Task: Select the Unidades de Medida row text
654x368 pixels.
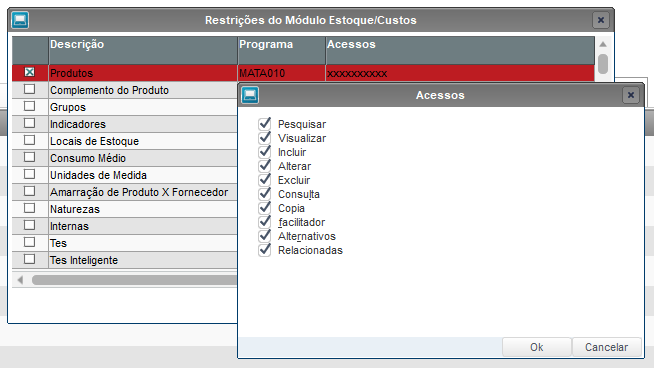Action: coord(98,175)
